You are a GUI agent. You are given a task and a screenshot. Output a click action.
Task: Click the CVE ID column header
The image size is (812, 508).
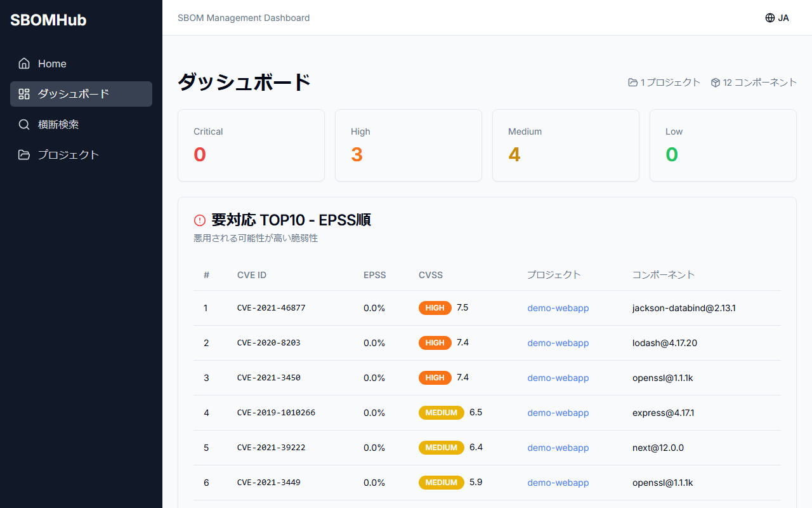252,275
